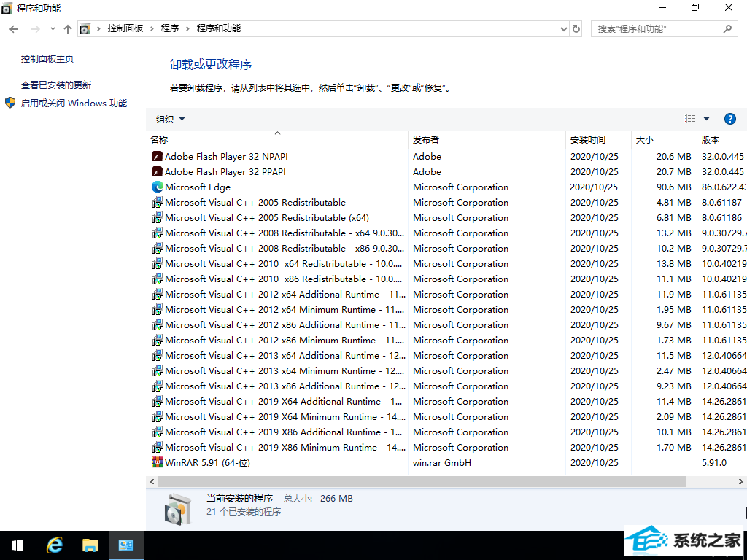The image size is (747, 560).
Task: Select Visual C++ 2008 Redistributable x86 name
Action: (285, 248)
